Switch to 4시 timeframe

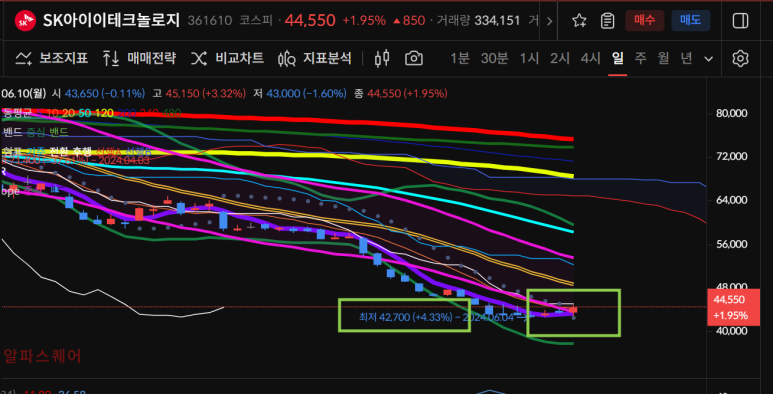[591, 59]
